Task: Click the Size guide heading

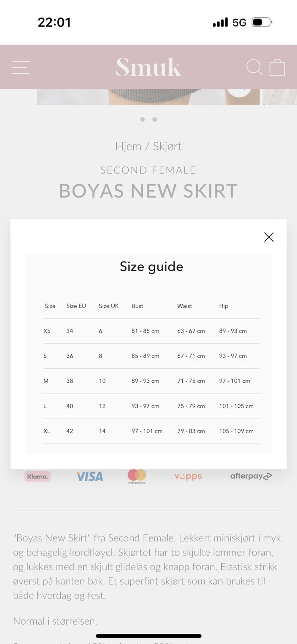Action: tap(151, 266)
